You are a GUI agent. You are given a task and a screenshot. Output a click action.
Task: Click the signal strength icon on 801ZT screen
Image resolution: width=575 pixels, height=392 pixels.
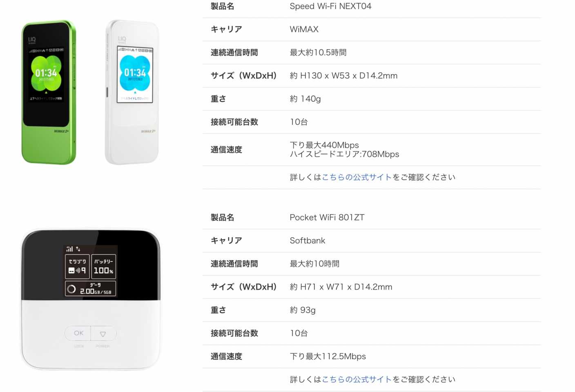pos(70,249)
